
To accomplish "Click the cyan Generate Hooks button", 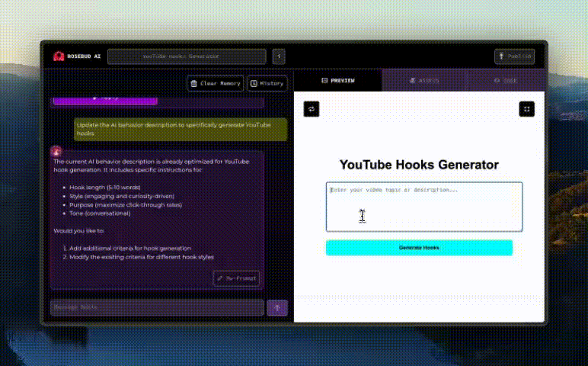I will (419, 248).
